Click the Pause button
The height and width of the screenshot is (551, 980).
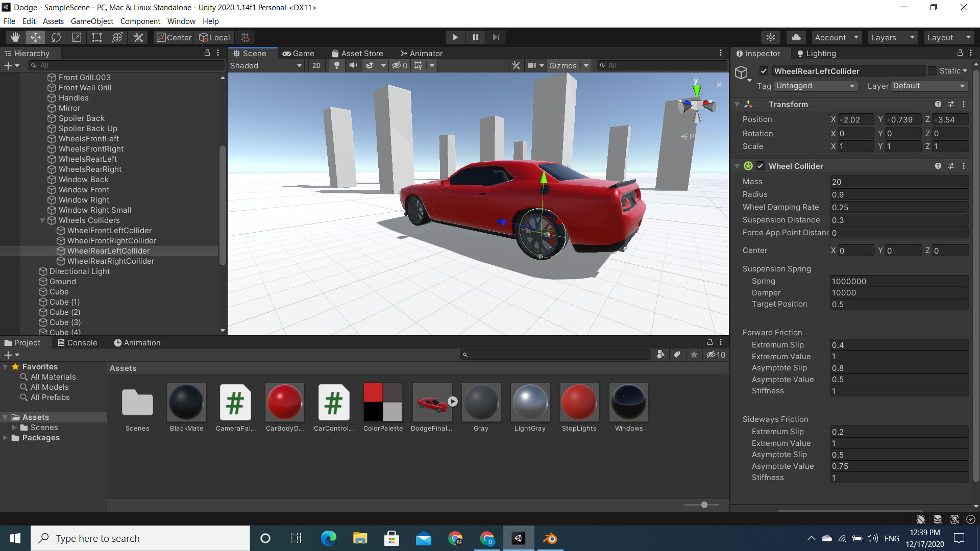tap(475, 37)
